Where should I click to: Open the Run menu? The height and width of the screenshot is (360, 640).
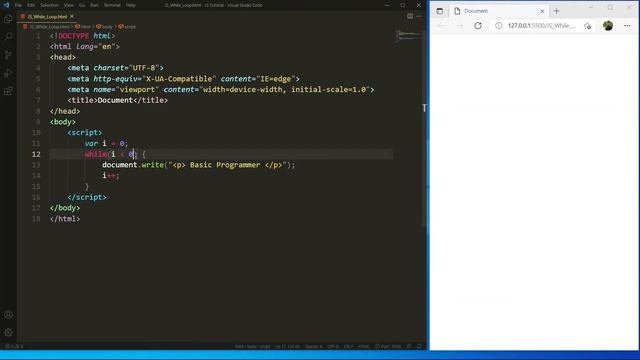pyautogui.click(x=94, y=5)
